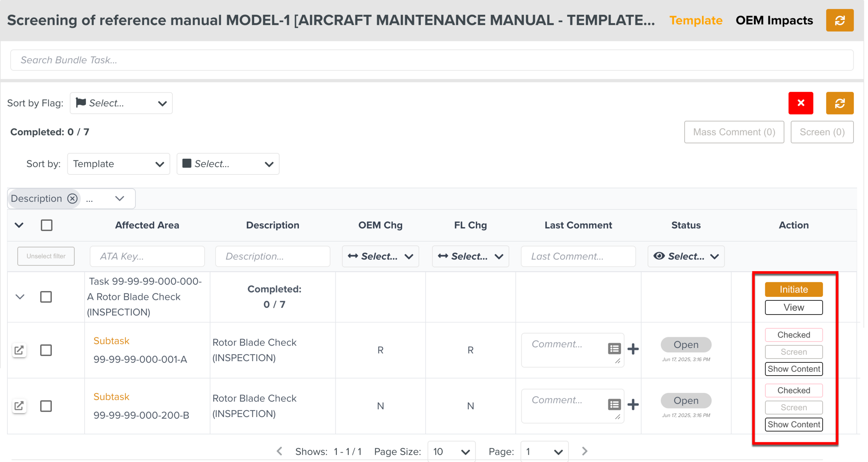Image resolution: width=868 pixels, height=462 pixels.
Task: Click the red X clear button
Action: click(800, 103)
